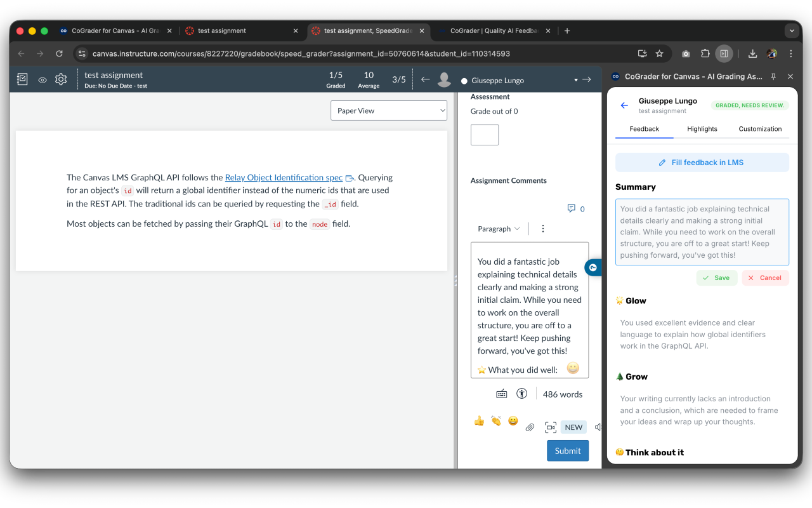Insert the clapping hands emoji

pos(496,420)
